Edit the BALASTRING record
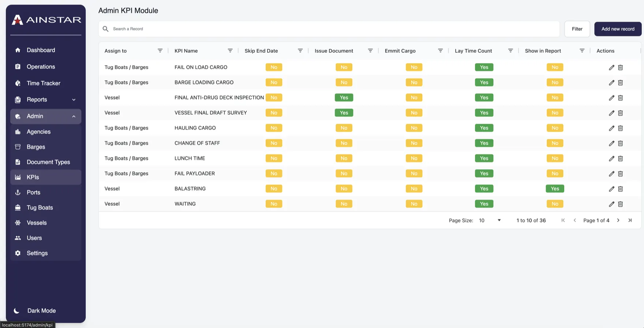644x328 pixels. coord(611,189)
